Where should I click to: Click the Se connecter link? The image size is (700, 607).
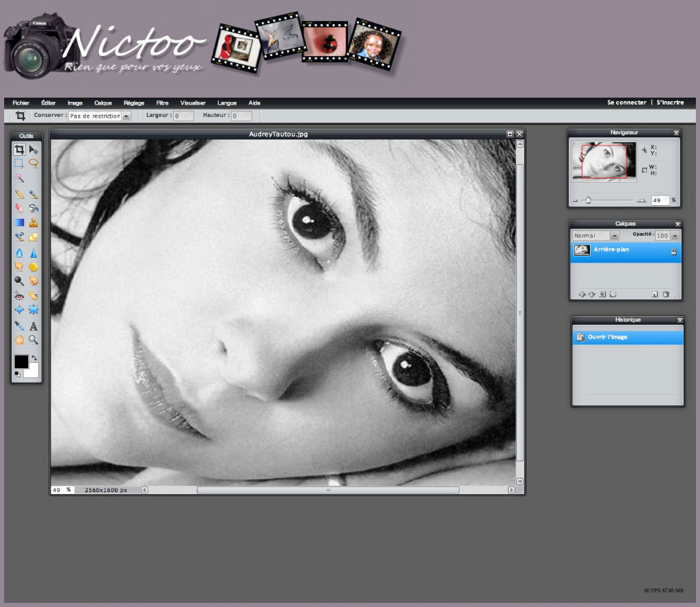coord(625,102)
